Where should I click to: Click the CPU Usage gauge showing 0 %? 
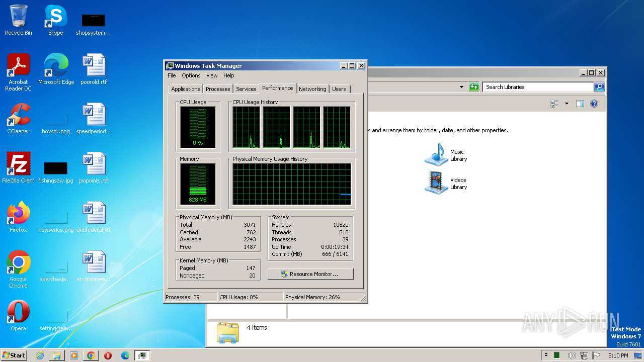pos(198,127)
